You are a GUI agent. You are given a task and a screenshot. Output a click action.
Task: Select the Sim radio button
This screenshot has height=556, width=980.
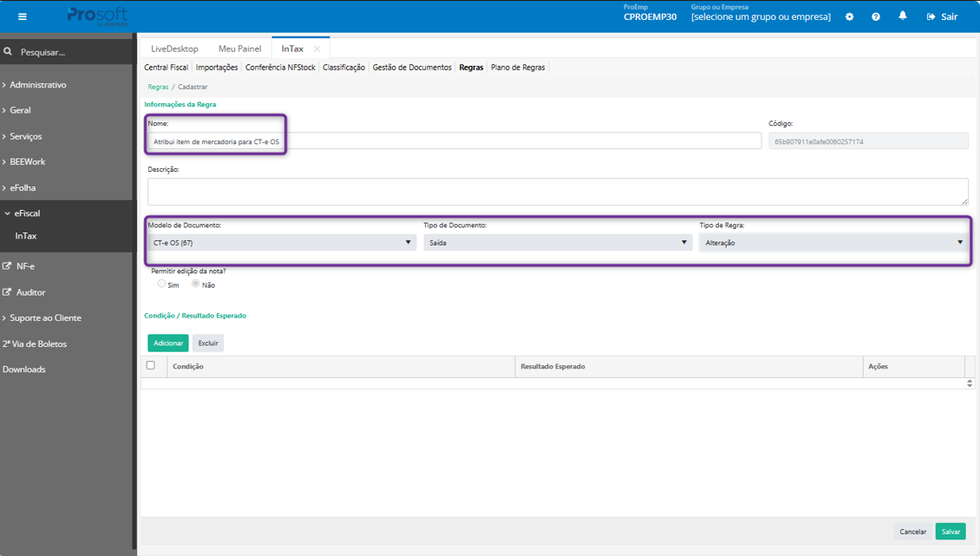[162, 284]
